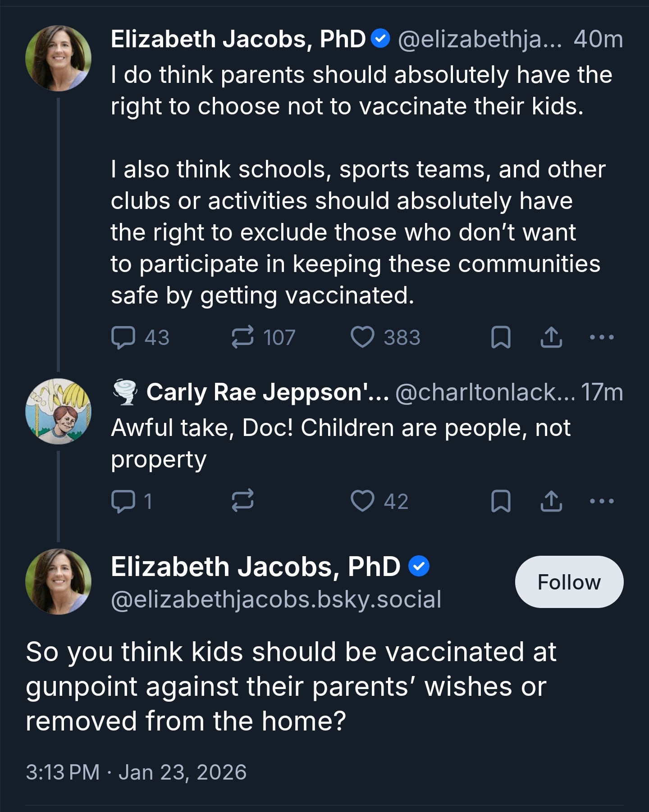Share Carly Rae Jeppson's reply
This screenshot has height=812, width=649.
coord(551,501)
